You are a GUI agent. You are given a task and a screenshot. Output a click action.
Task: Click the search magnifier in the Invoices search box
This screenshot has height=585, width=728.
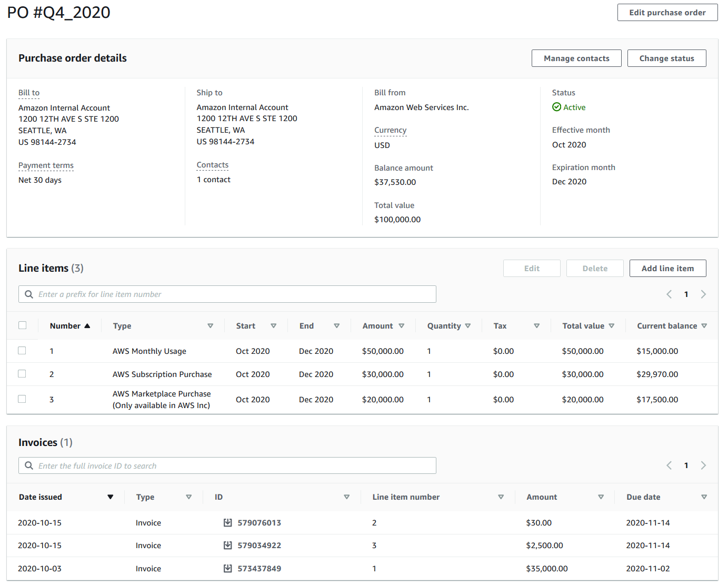pyautogui.click(x=29, y=465)
